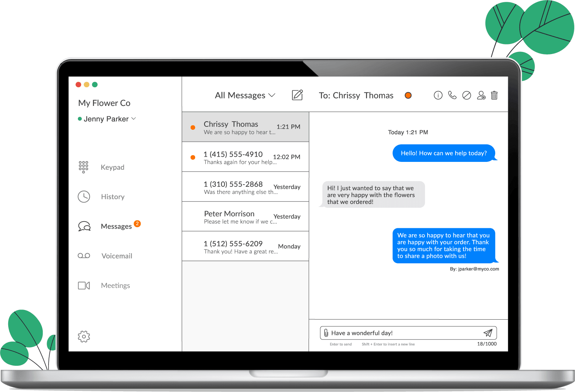Screen dimensions: 575x392
Task: Select the 1 (512) 555-6209 message thread
Action: click(x=245, y=247)
